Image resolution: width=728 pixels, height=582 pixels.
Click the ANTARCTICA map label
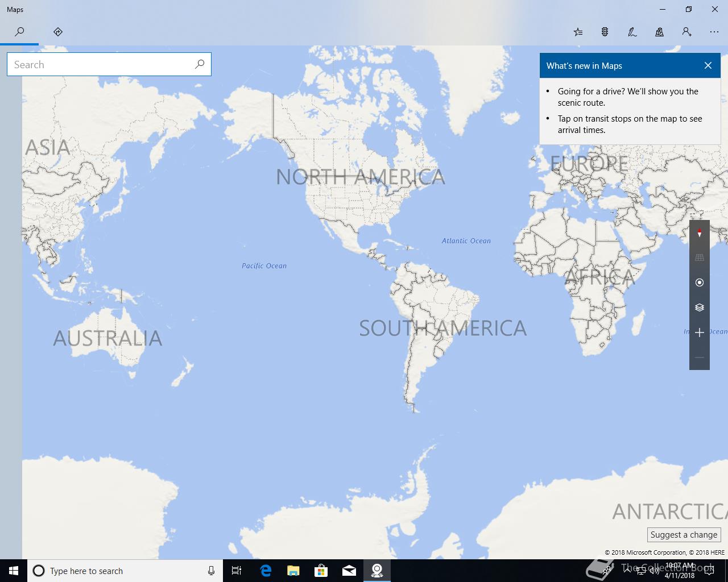[x=669, y=512]
